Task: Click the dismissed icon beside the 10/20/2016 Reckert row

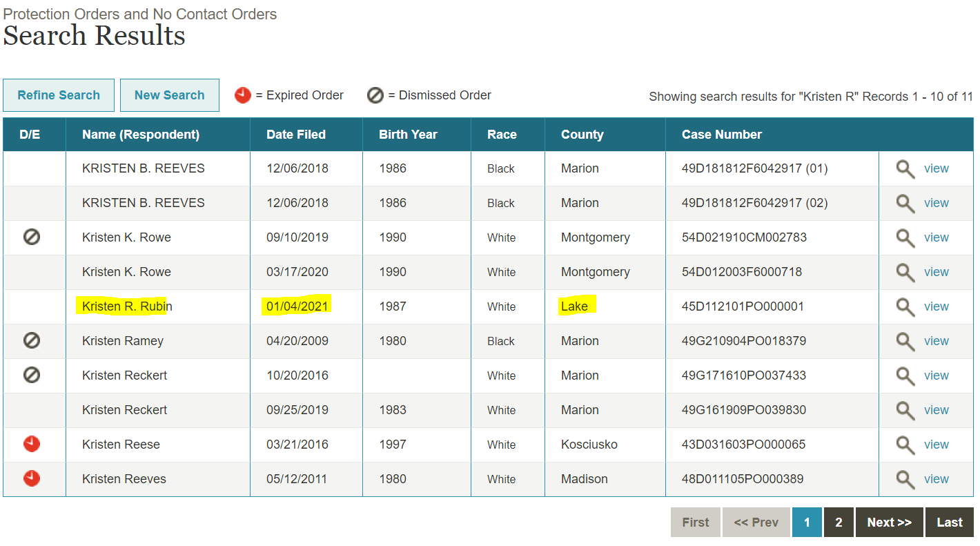Action: click(32, 375)
